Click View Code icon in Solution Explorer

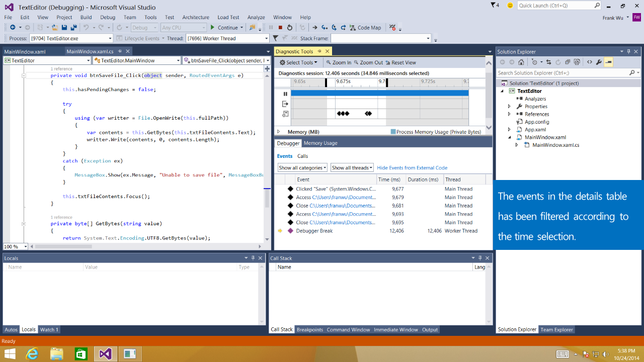[x=590, y=62]
